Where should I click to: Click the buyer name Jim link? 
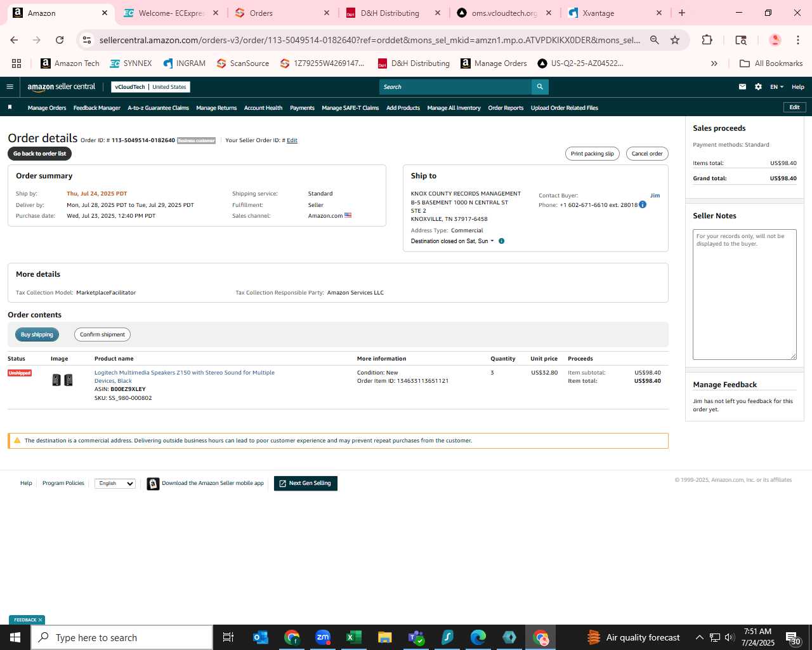pyautogui.click(x=655, y=196)
